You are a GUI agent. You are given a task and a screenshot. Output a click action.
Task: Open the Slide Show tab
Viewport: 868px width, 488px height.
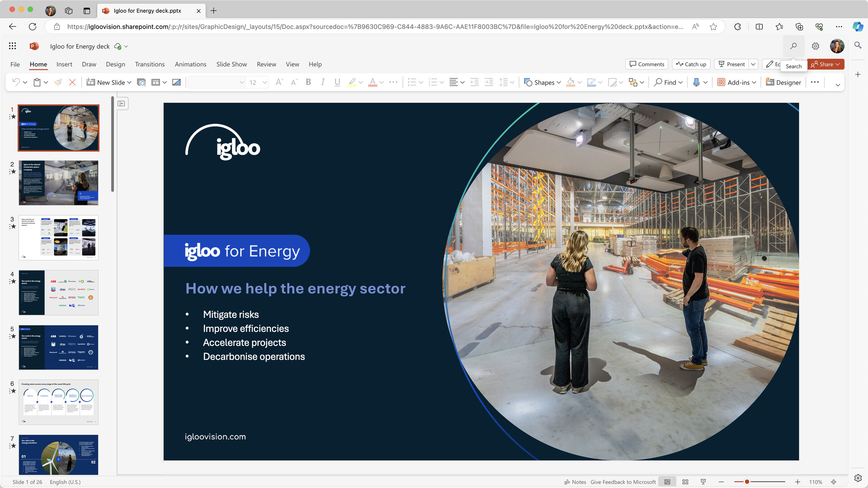pyautogui.click(x=231, y=64)
